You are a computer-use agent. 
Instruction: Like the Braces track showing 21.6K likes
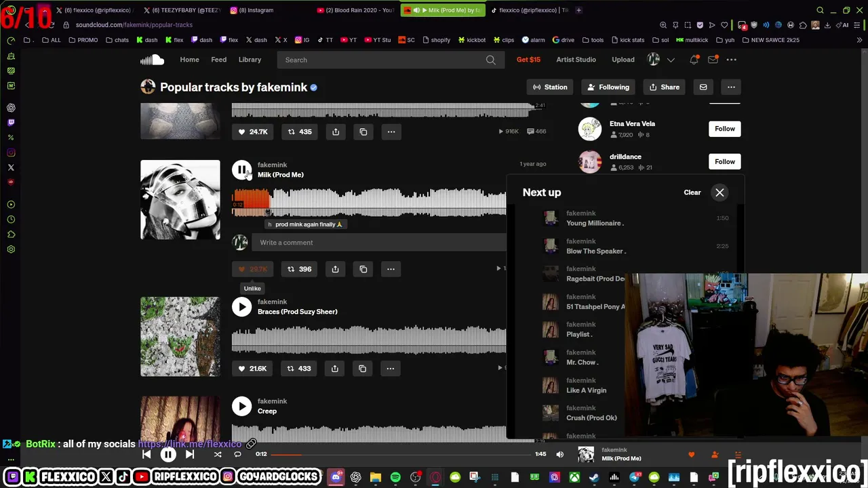252,369
